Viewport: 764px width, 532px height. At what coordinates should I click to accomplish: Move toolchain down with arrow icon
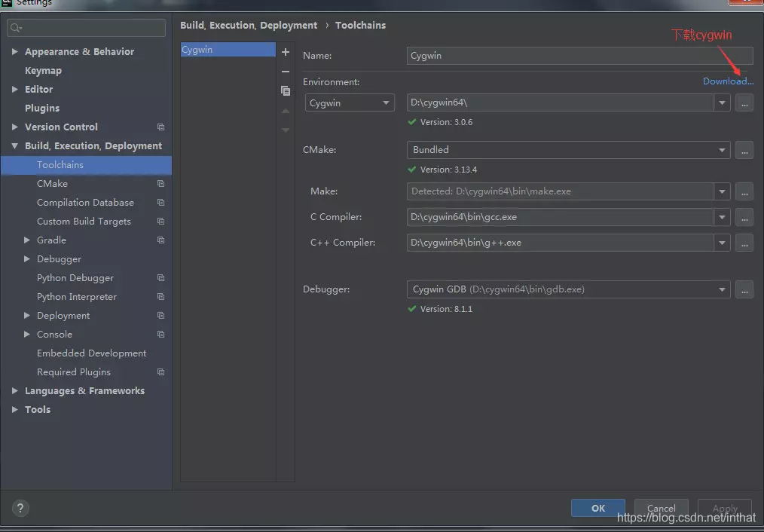(x=286, y=130)
